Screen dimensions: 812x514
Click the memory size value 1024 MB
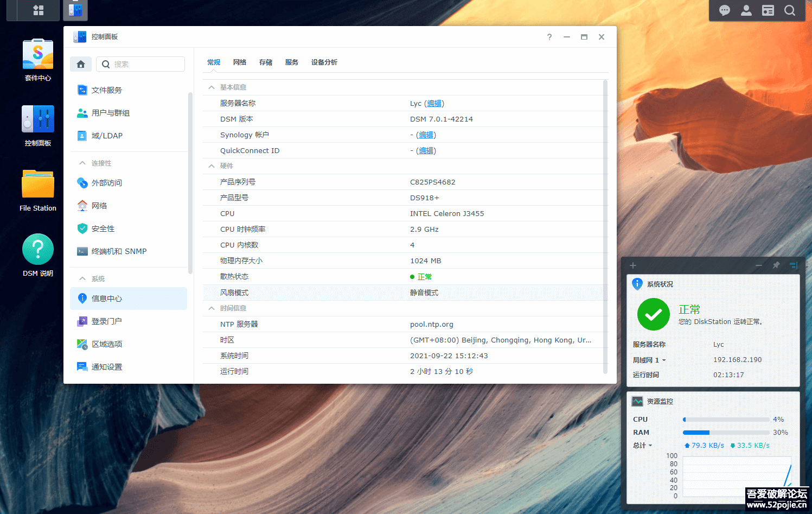[x=426, y=261]
